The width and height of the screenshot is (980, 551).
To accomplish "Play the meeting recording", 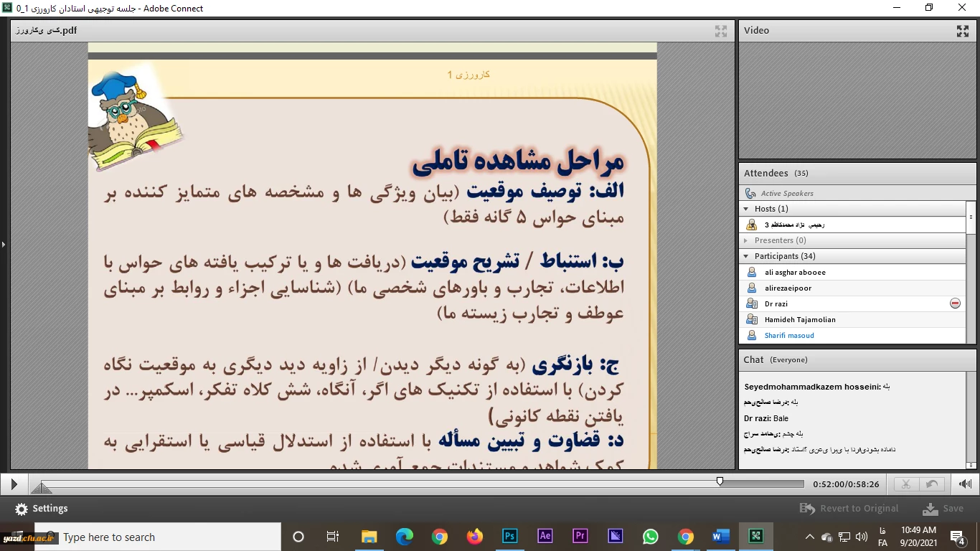I will [14, 485].
